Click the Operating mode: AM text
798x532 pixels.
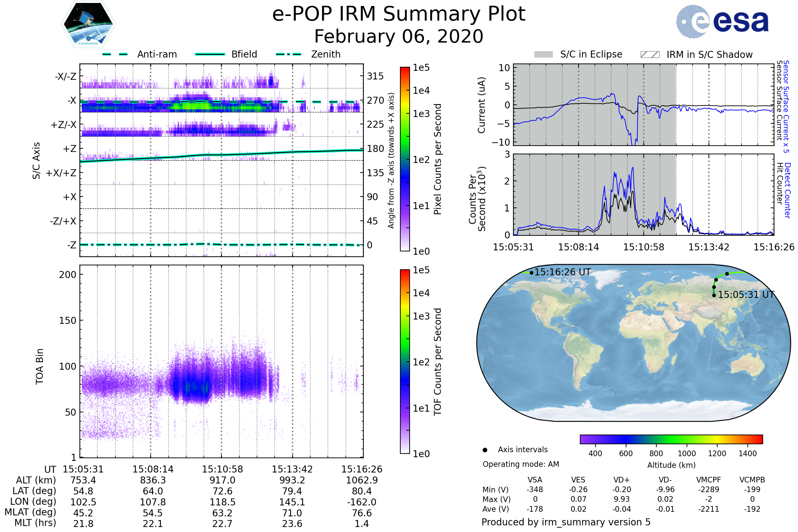521,464
